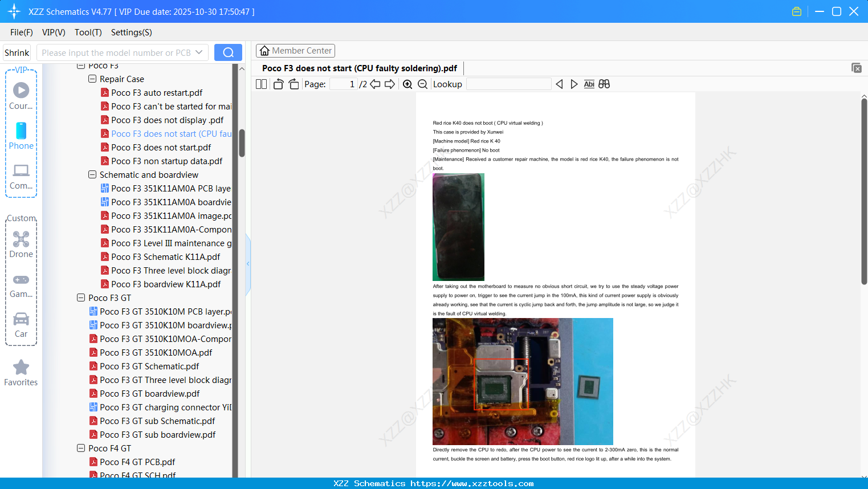The width and height of the screenshot is (868, 489).
Task: Click the PDF viewer vertical scrollbar
Action: click(x=864, y=191)
